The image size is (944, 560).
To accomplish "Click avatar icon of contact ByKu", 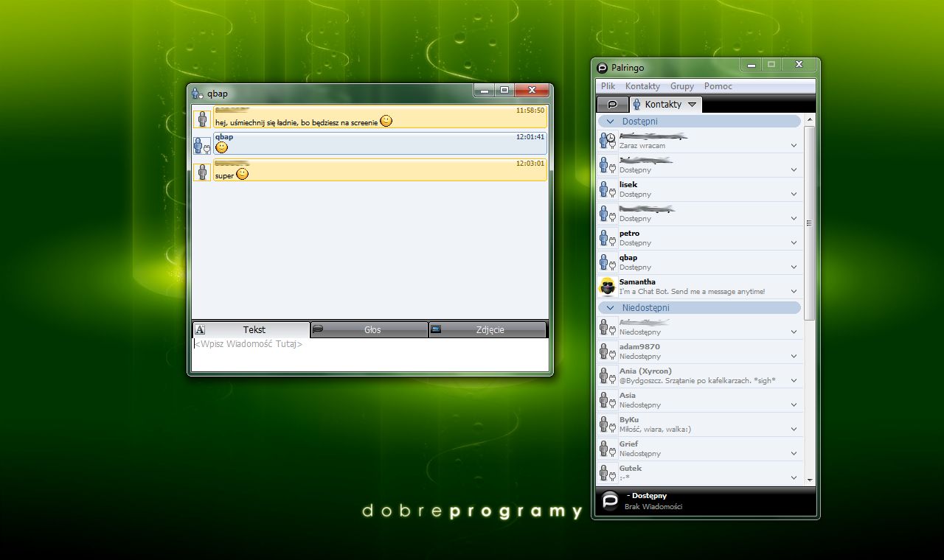I will click(x=607, y=424).
